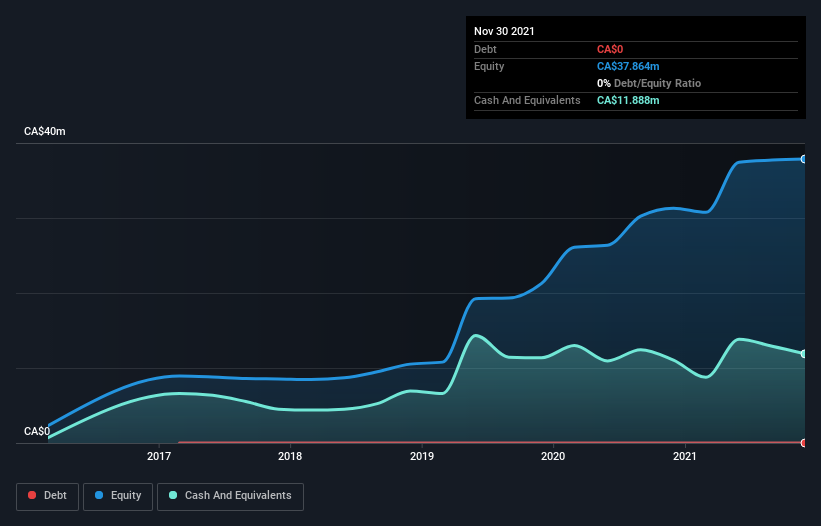Click the Debt label in tooltip
Image resolution: width=821 pixels, height=526 pixels.
click(x=485, y=49)
